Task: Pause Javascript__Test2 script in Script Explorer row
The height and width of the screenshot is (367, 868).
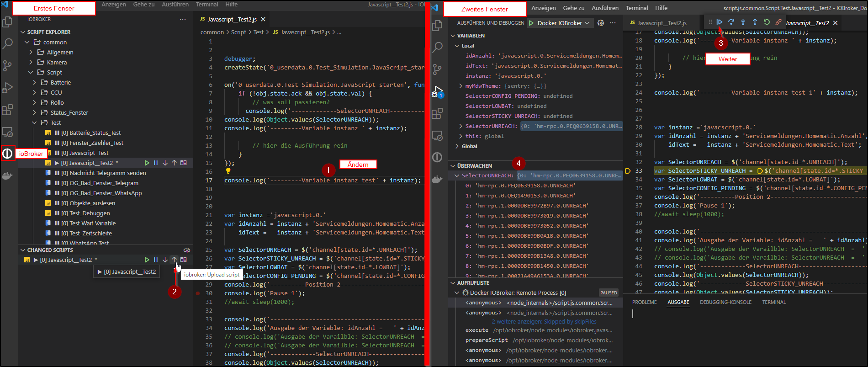Action: coord(156,163)
